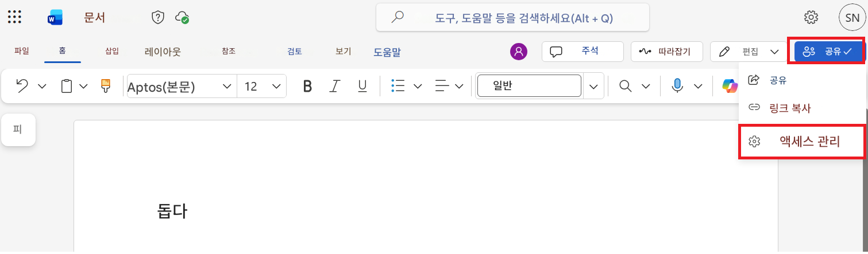
Task: Click the 주석 comments button
Action: click(x=582, y=52)
